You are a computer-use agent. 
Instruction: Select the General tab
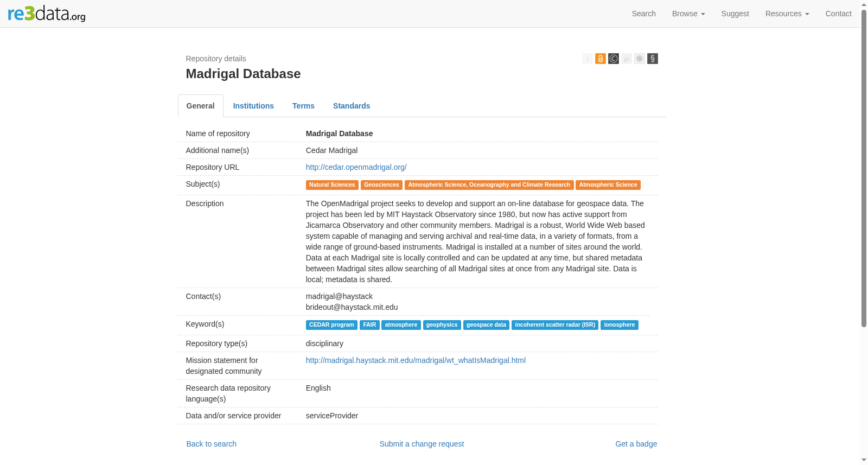(201, 106)
